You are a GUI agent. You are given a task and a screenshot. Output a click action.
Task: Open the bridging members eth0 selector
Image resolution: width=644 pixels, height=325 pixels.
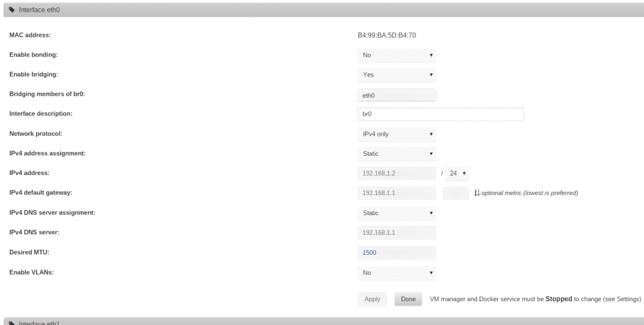click(397, 95)
